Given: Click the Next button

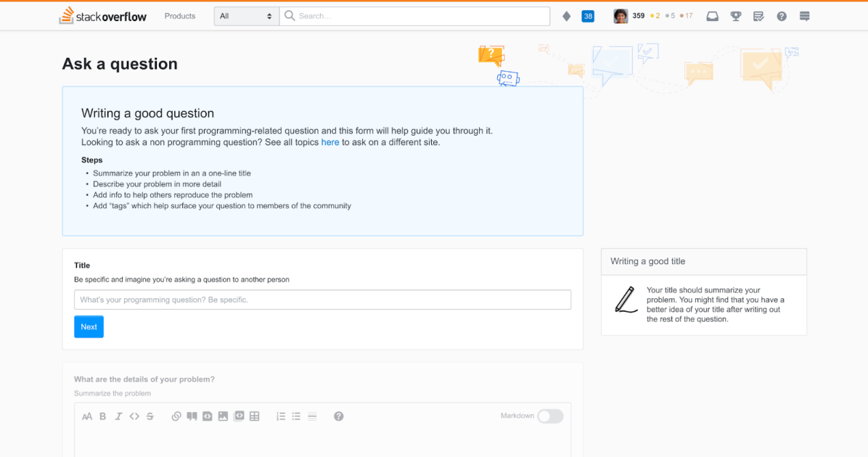Looking at the screenshot, I should [x=89, y=327].
